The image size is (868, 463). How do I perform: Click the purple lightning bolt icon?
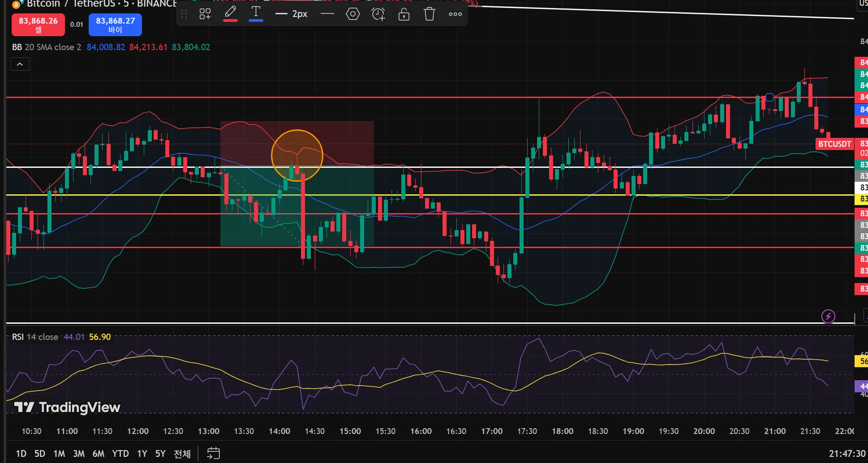pos(828,317)
